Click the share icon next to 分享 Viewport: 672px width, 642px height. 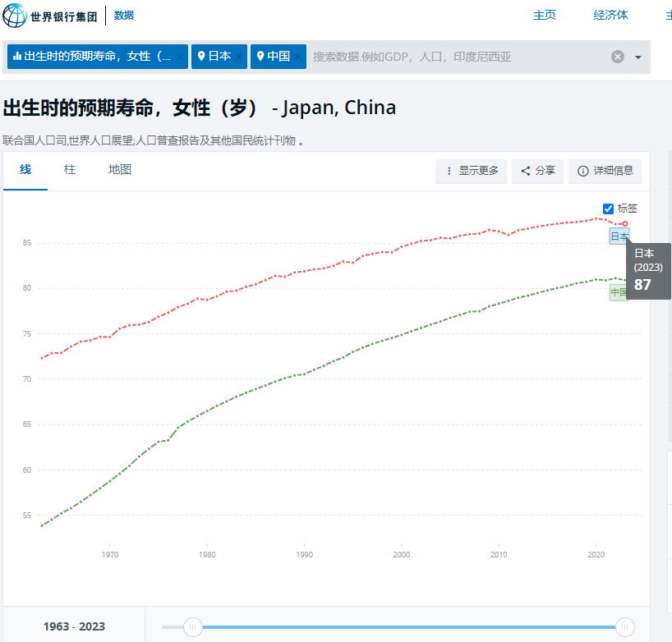tap(526, 171)
